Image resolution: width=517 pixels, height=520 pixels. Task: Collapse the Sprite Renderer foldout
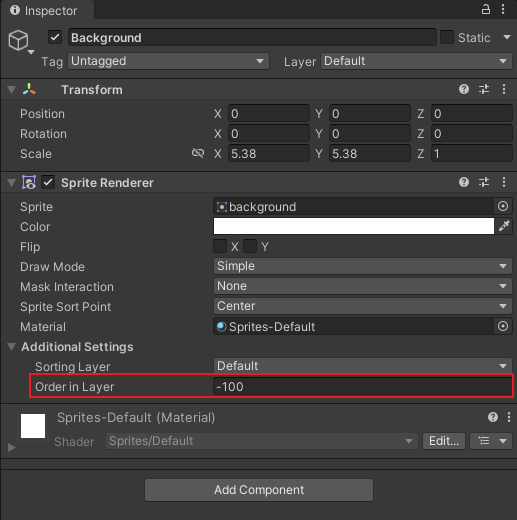click(x=12, y=183)
